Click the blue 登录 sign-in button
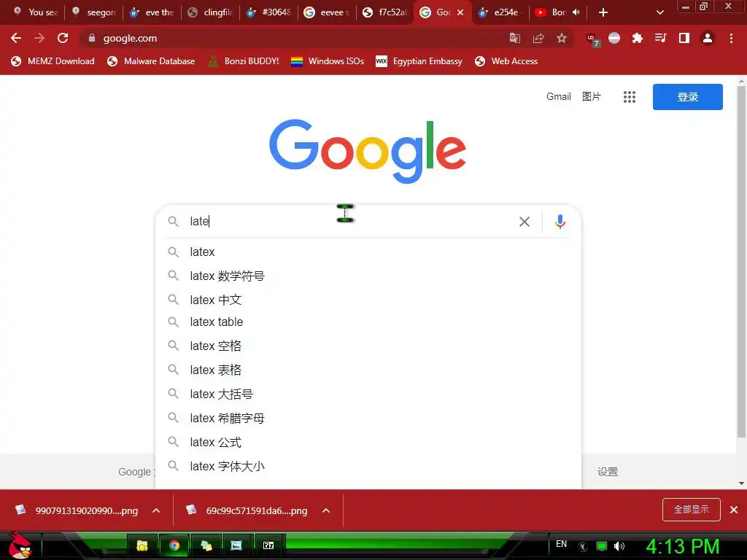This screenshot has width=747, height=560. pos(687,97)
